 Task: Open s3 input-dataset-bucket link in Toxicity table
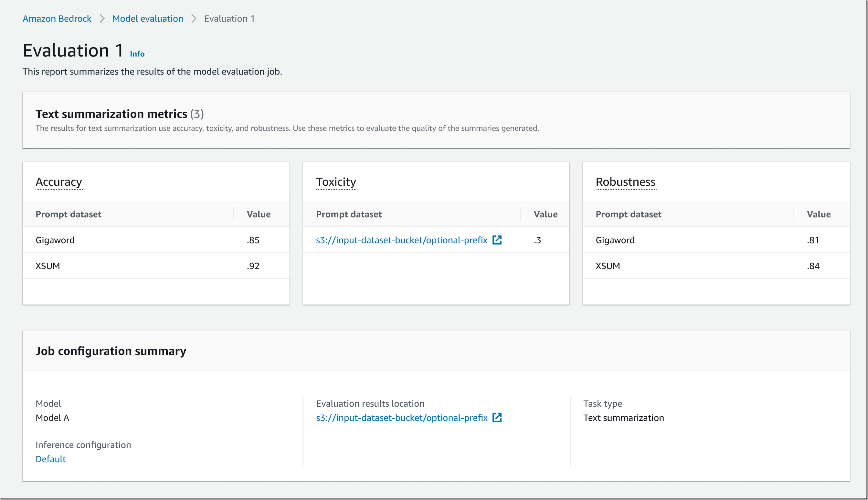[x=401, y=240]
